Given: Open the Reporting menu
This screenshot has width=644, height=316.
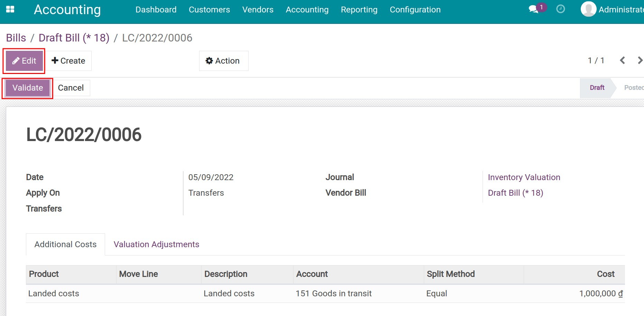Looking at the screenshot, I should [359, 10].
